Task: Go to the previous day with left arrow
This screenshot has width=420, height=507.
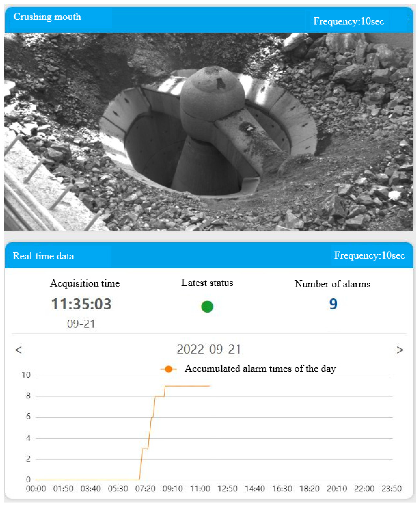Action: [x=18, y=350]
